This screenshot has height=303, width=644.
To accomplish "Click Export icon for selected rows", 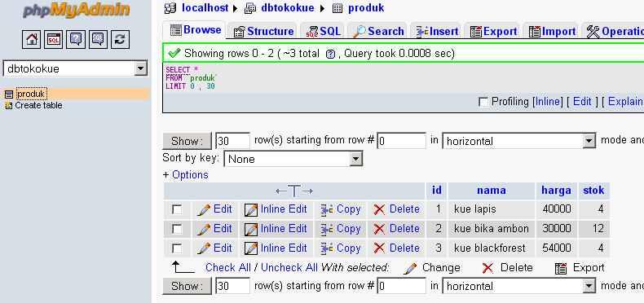I will coord(561,269).
